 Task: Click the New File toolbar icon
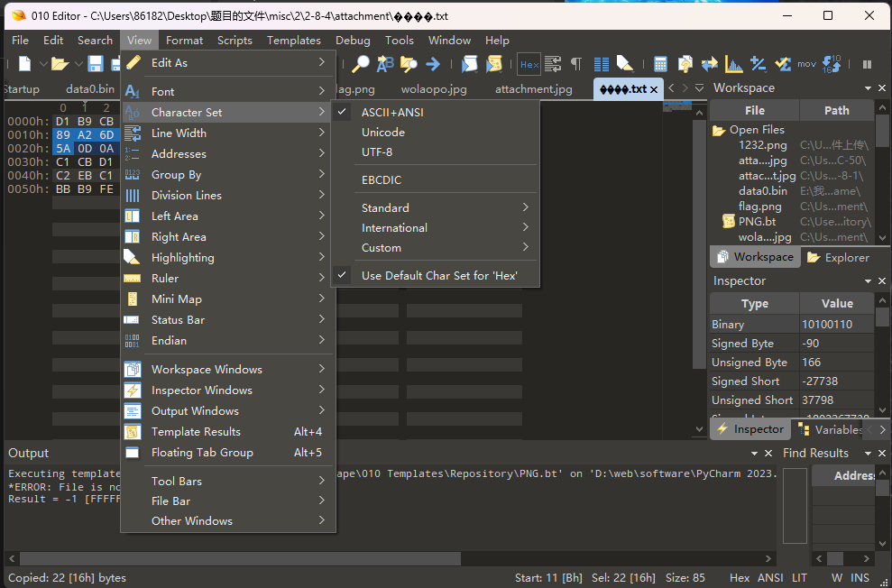(x=25, y=64)
